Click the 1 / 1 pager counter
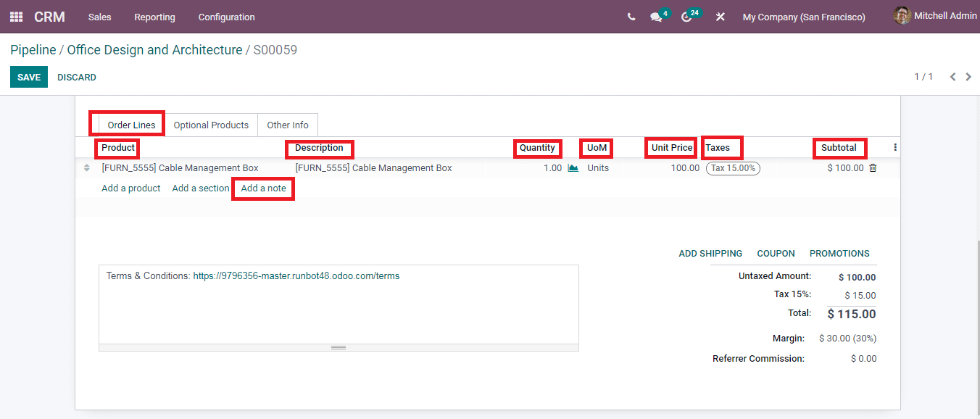Image resolution: width=980 pixels, height=419 pixels. [923, 77]
